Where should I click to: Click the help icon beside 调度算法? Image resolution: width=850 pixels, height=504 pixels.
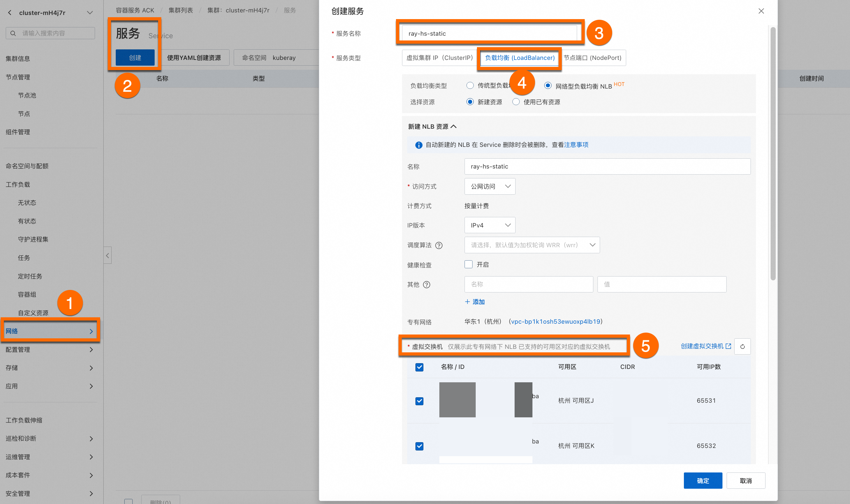[439, 245]
